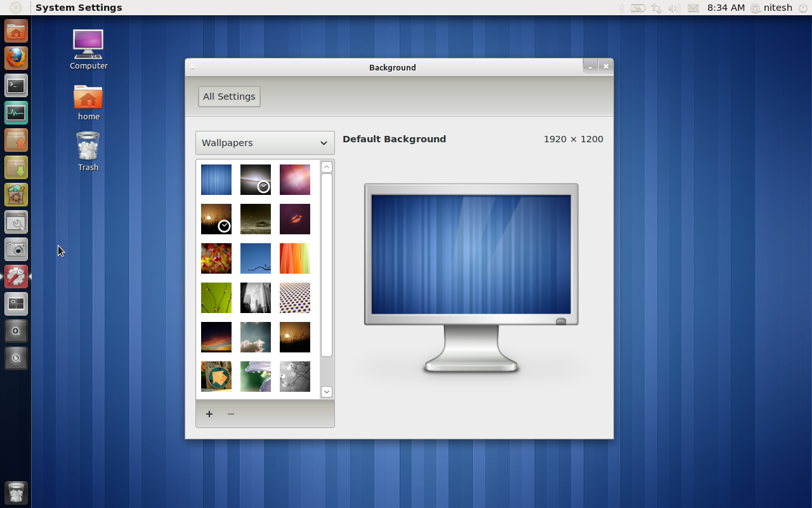Select the orange gradient wallpaper thumbnail
The height and width of the screenshot is (508, 812).
294,258
